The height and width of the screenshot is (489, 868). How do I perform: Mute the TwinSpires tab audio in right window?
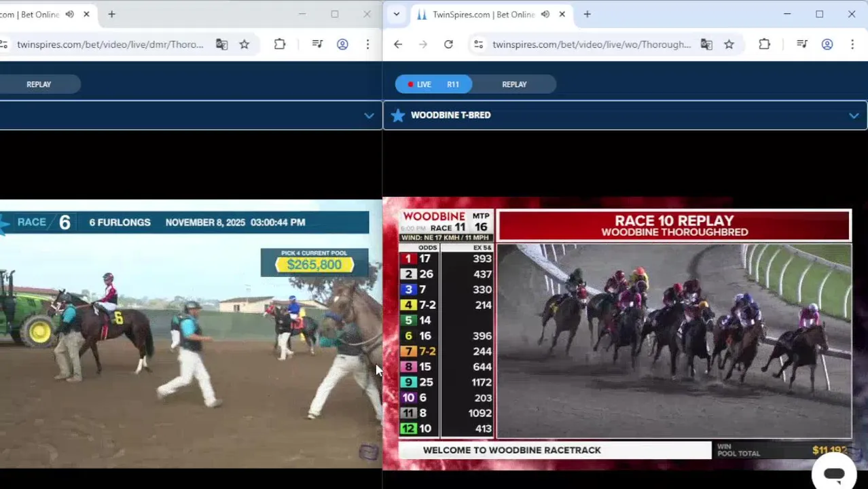(x=545, y=14)
